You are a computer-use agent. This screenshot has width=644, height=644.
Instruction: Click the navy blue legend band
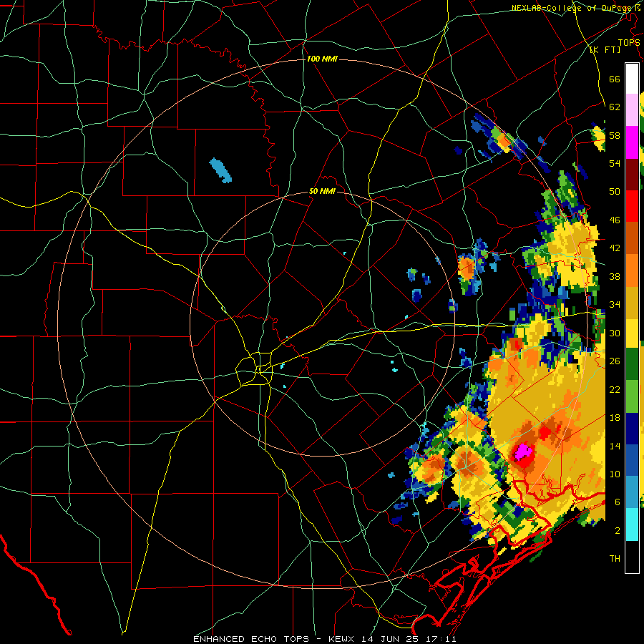tap(632, 429)
